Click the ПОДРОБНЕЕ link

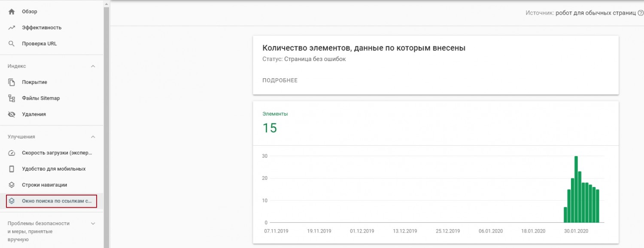(x=280, y=80)
